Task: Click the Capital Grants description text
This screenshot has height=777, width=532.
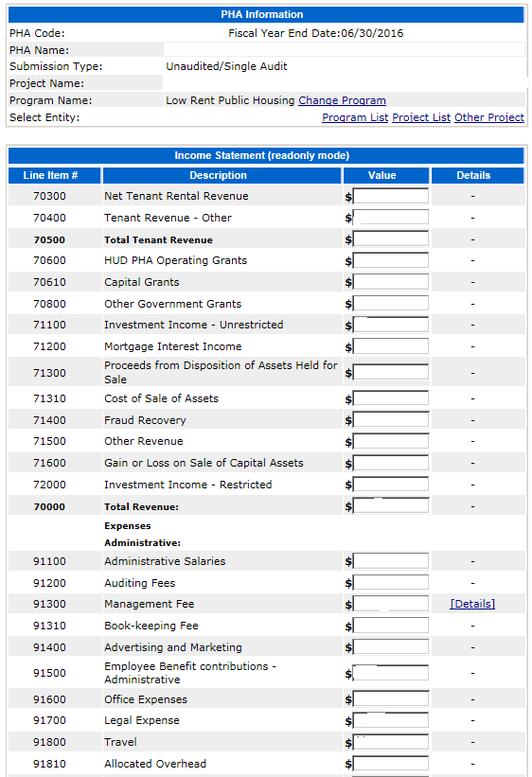Action: coord(142,282)
